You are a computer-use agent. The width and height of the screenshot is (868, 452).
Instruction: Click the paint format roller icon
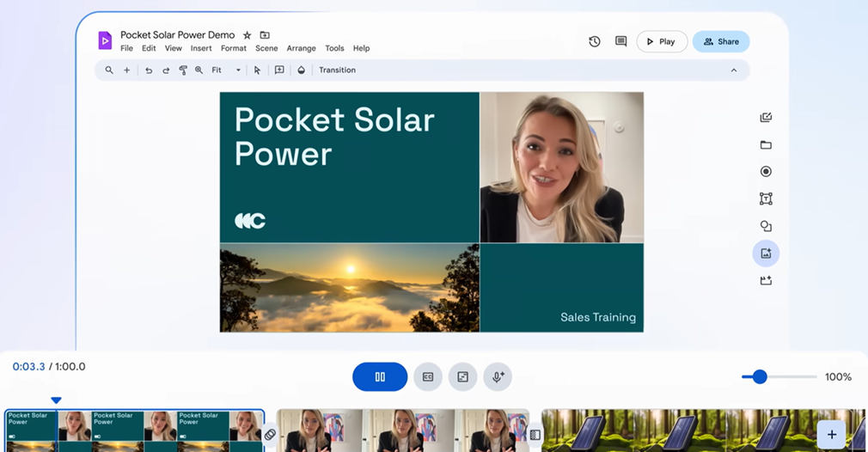pyautogui.click(x=183, y=70)
